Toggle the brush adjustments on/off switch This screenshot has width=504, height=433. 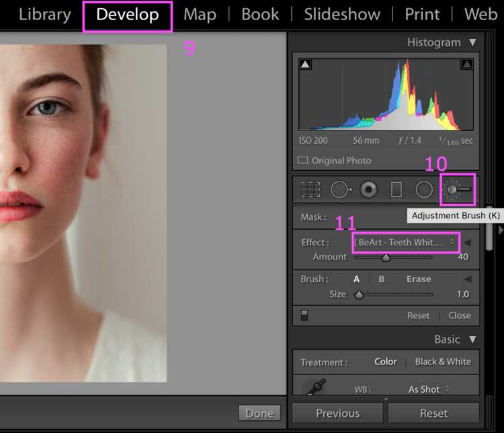[x=304, y=315]
